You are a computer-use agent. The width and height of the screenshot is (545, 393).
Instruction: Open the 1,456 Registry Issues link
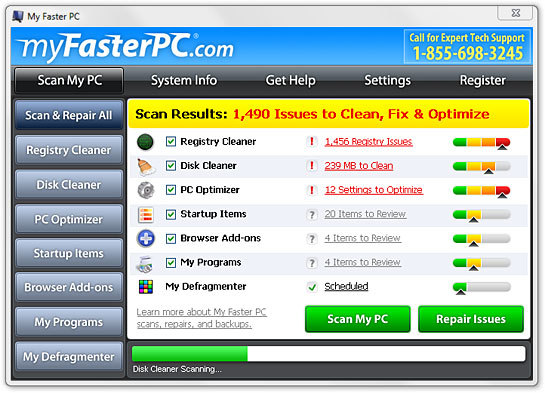[x=368, y=142]
